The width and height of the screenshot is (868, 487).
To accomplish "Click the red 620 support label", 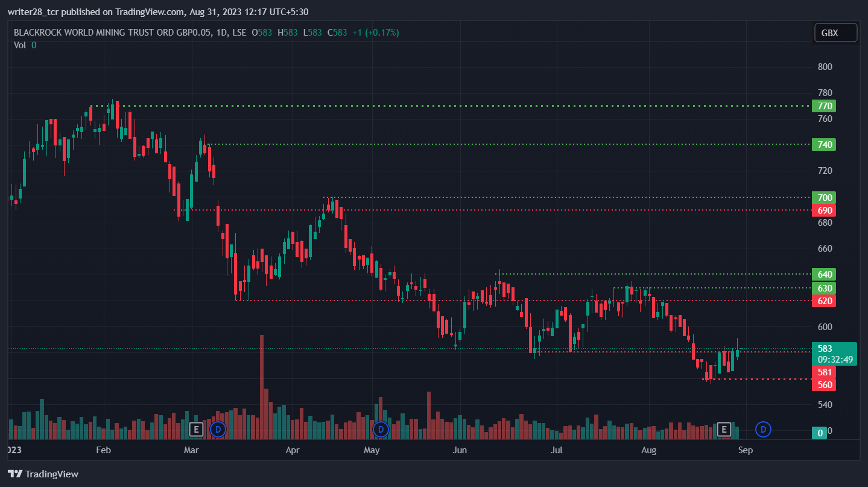I will (x=823, y=301).
